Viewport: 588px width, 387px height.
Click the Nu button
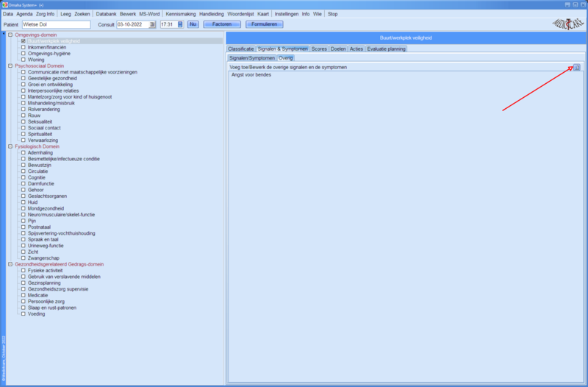(x=193, y=24)
